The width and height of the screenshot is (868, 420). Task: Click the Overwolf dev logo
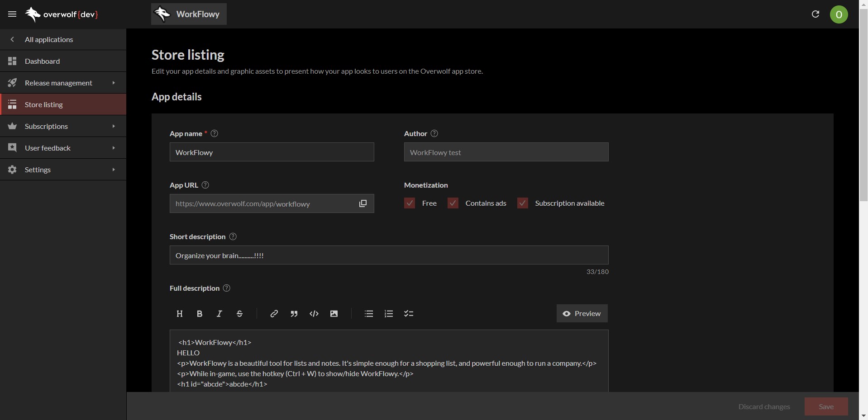pyautogui.click(x=62, y=14)
